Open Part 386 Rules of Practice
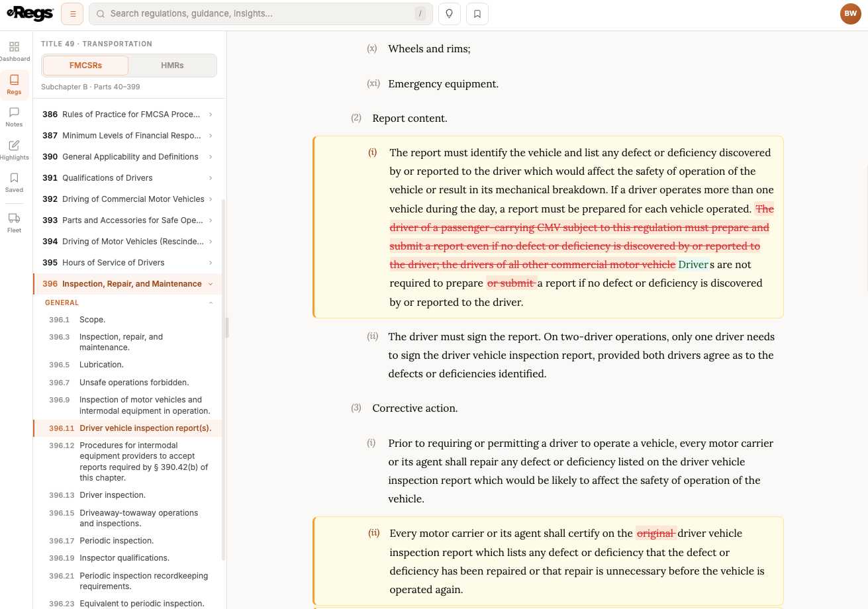This screenshot has width=868, height=609. [x=127, y=115]
